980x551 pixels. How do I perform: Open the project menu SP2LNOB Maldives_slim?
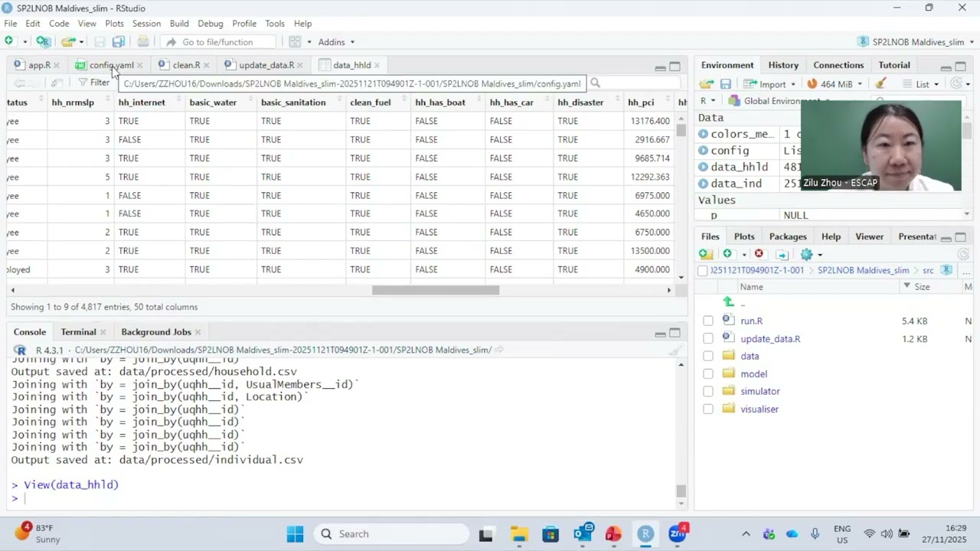916,41
